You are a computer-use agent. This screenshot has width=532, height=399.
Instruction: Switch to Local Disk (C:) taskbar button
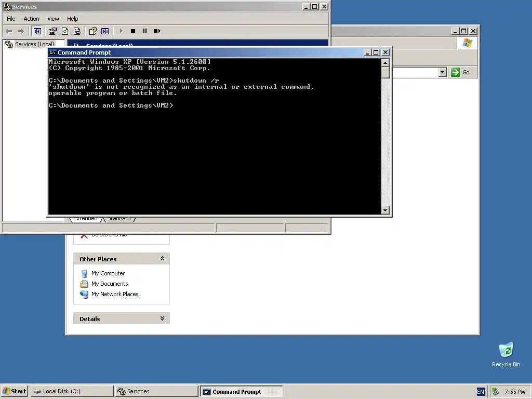pos(72,391)
